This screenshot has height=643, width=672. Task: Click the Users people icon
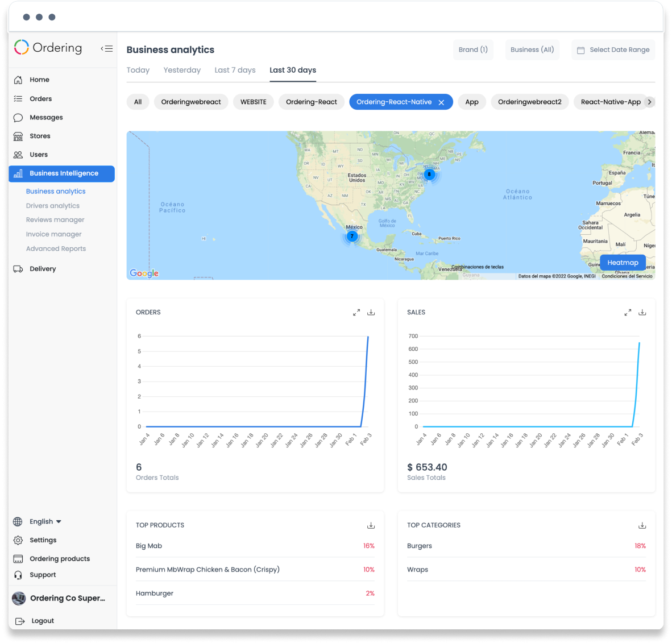(x=18, y=155)
